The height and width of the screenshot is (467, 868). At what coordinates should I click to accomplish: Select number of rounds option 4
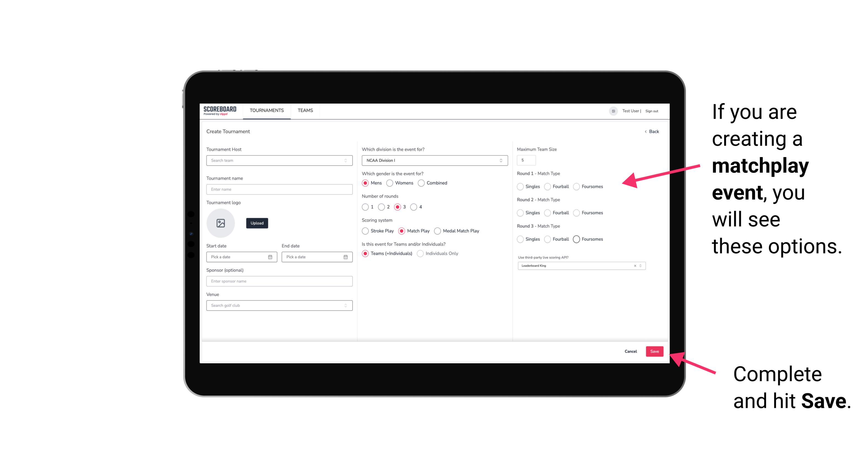pyautogui.click(x=415, y=207)
